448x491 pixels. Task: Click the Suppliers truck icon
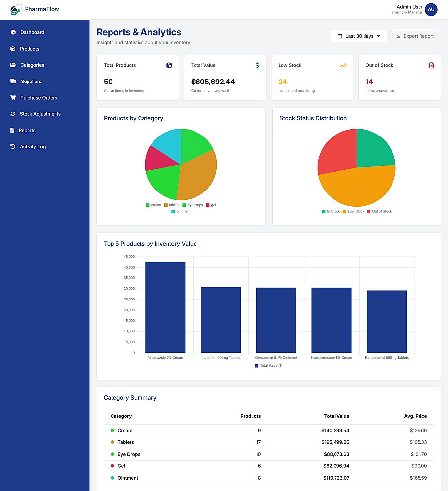[x=13, y=81]
